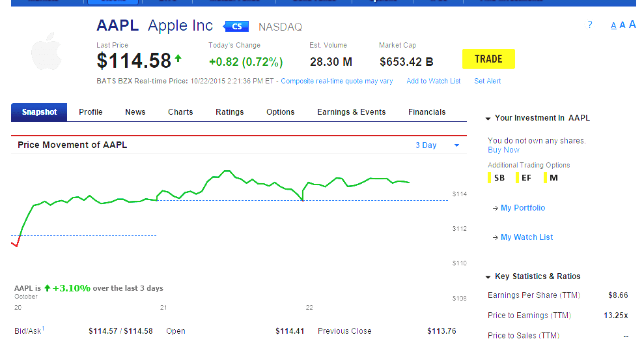Click the EF trading option

tap(525, 177)
